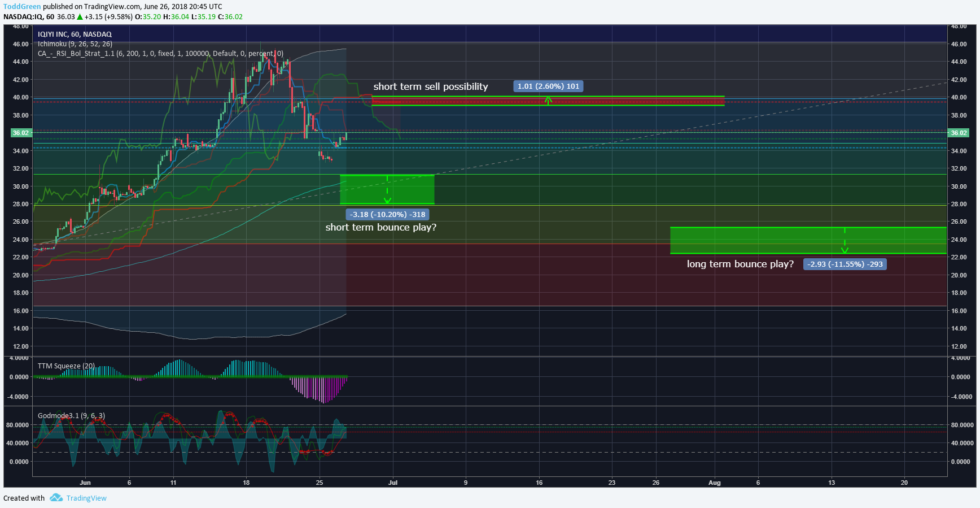Click the 25 date label on the time axis

pyautogui.click(x=320, y=483)
